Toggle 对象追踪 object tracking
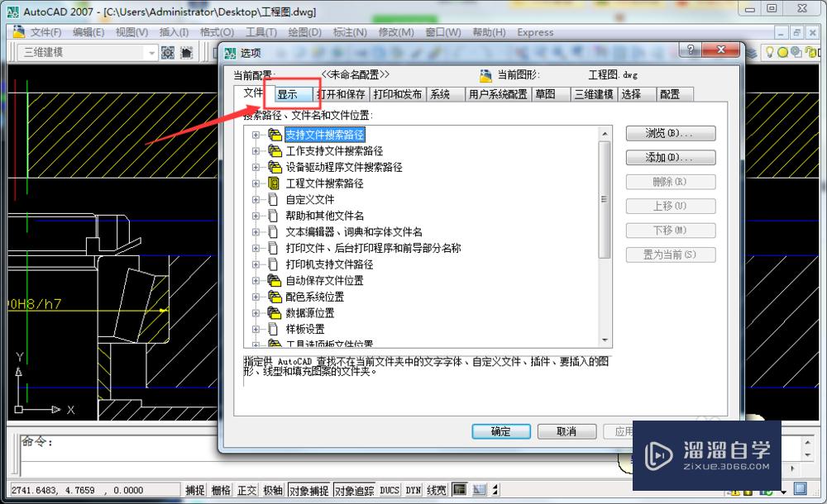 (x=355, y=490)
